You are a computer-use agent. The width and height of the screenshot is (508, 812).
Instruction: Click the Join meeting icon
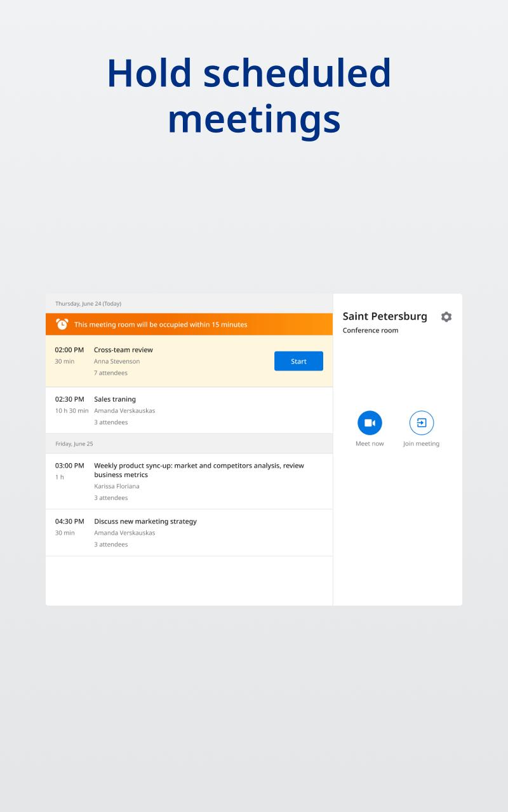point(422,422)
